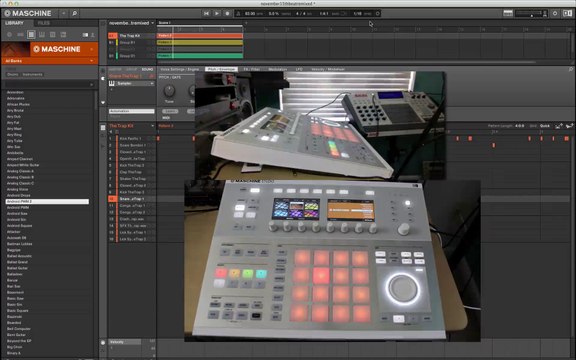This screenshot has height=360, width=576.
Task: Switch to the SOUND tab
Action: pos(147,69)
